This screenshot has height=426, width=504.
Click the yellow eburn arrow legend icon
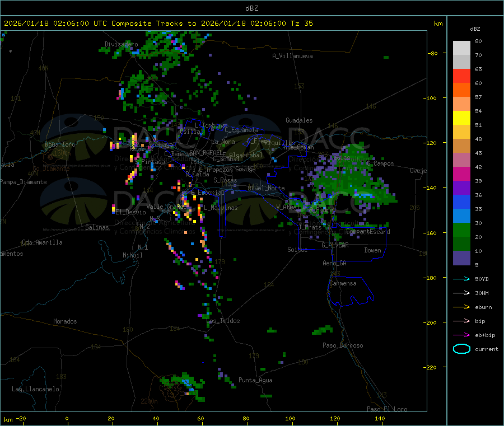tap(461, 307)
